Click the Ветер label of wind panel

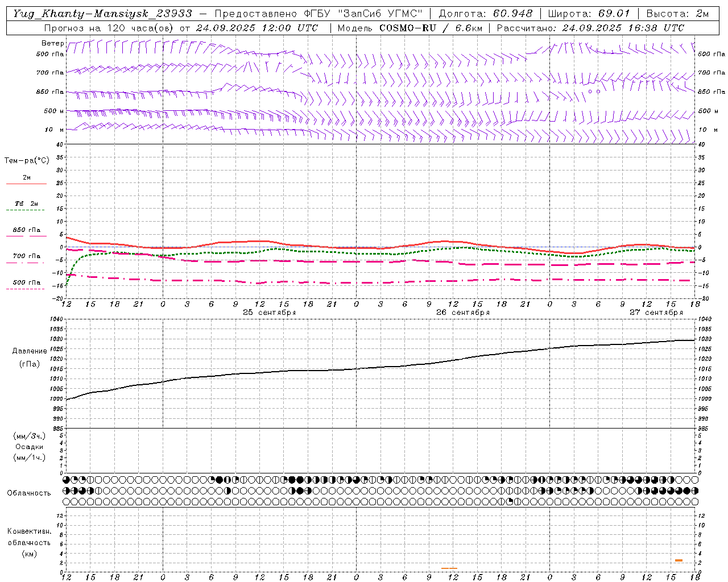click(x=53, y=43)
